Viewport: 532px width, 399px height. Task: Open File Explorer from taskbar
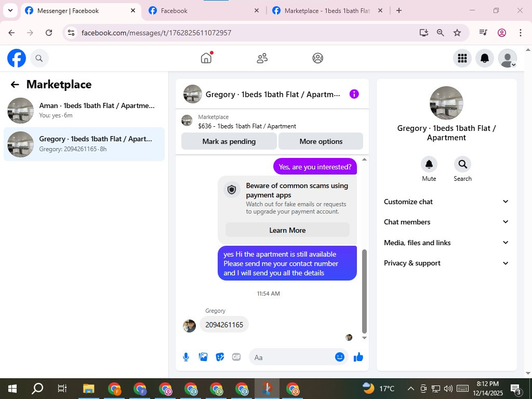88,389
